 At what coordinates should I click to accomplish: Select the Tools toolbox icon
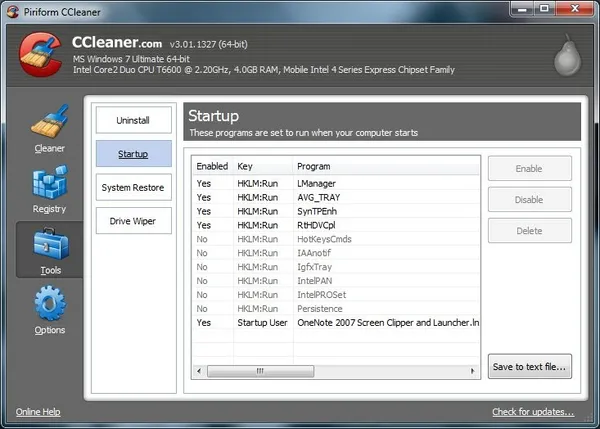click(x=51, y=244)
